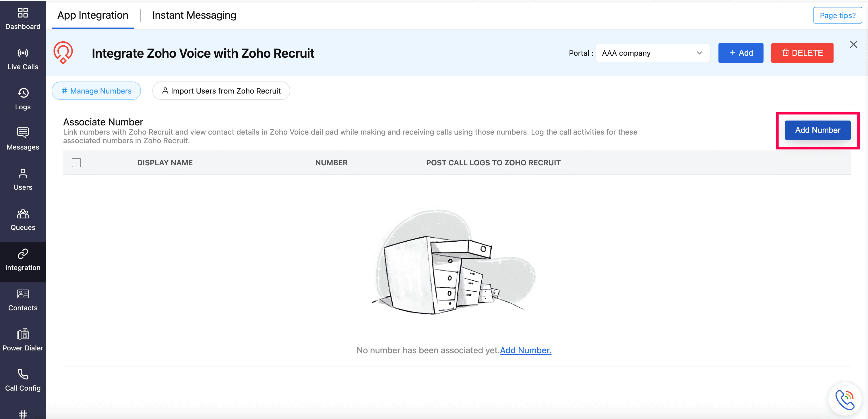Open Import Users from Zoho Recruit
Viewport: 868px width, 419px height.
(221, 91)
